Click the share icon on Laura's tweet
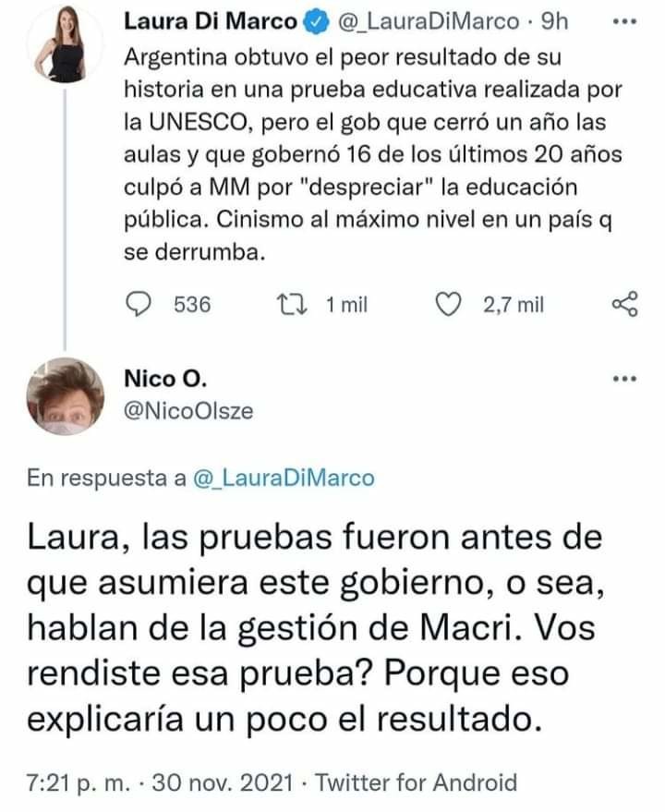This screenshot has width=665, height=812. coord(625,304)
